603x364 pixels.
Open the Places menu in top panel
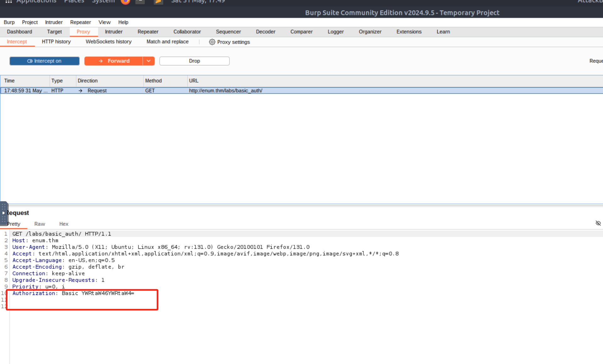[74, 2]
